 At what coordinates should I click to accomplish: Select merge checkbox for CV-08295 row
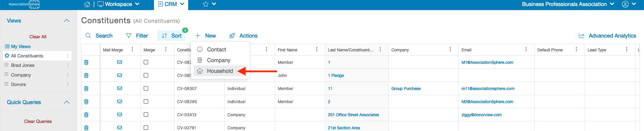click(146, 101)
